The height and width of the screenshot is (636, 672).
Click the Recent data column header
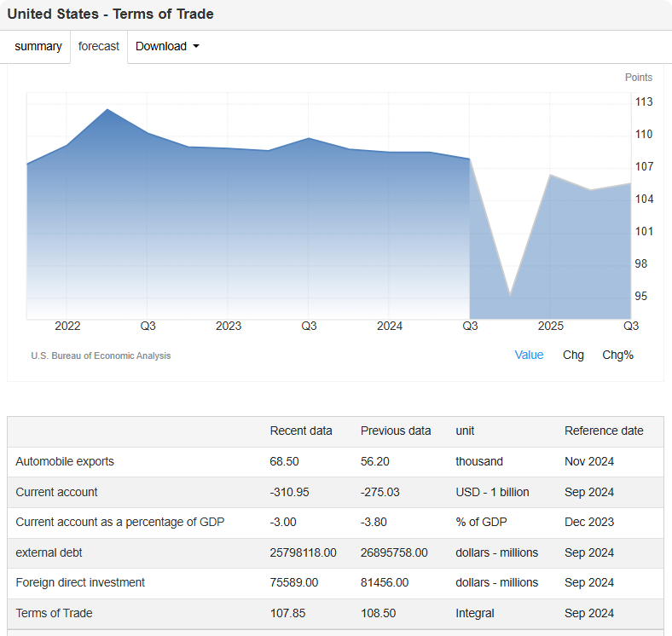tap(301, 431)
